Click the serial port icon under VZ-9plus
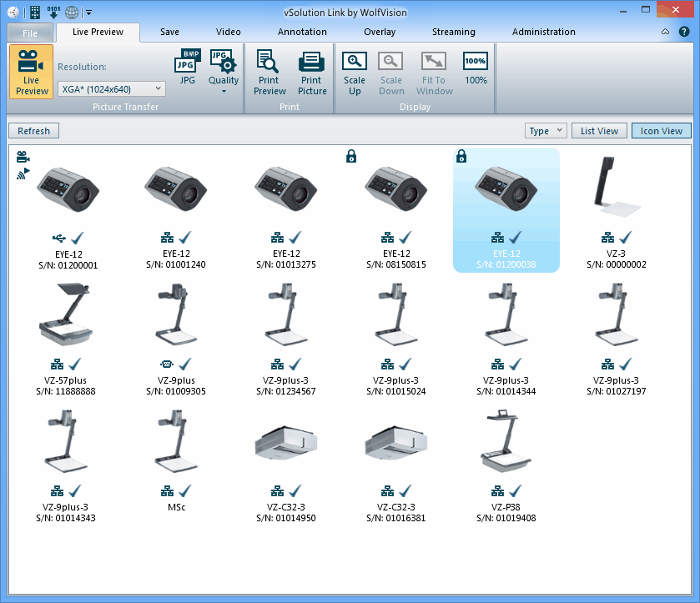 tap(167, 364)
